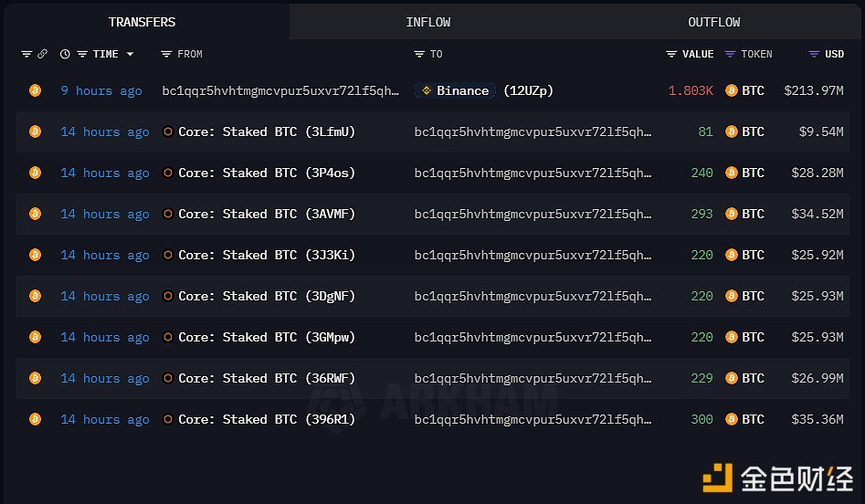Click the "9 hours ago" timestamp

[101, 90]
